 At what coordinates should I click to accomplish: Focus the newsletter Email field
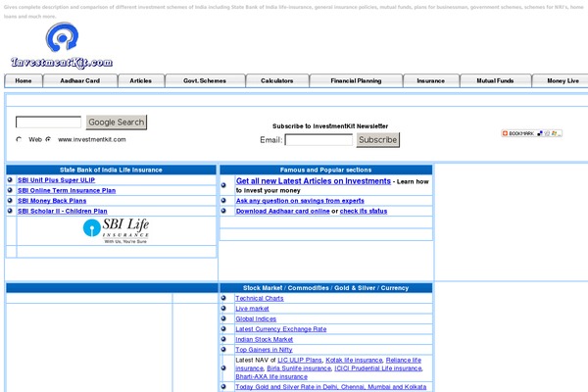(318, 140)
